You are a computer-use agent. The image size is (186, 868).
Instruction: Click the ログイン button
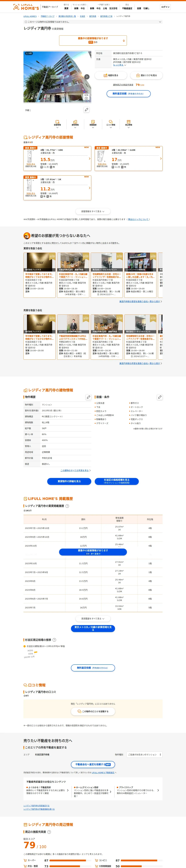[x=165, y=7]
